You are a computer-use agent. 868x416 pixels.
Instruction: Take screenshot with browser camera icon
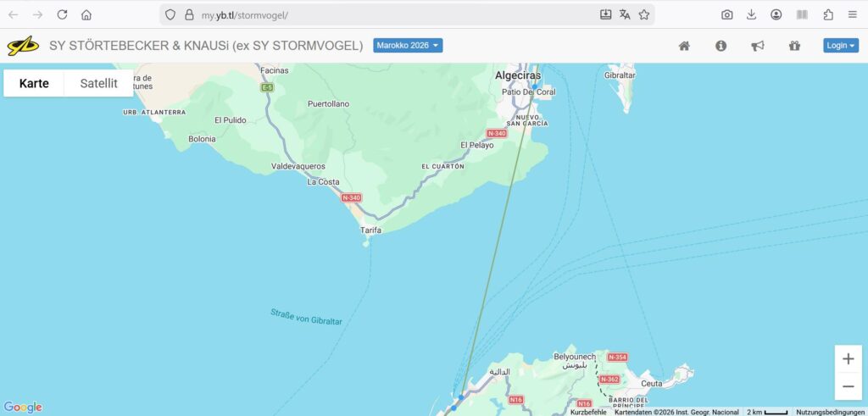pyautogui.click(x=727, y=14)
